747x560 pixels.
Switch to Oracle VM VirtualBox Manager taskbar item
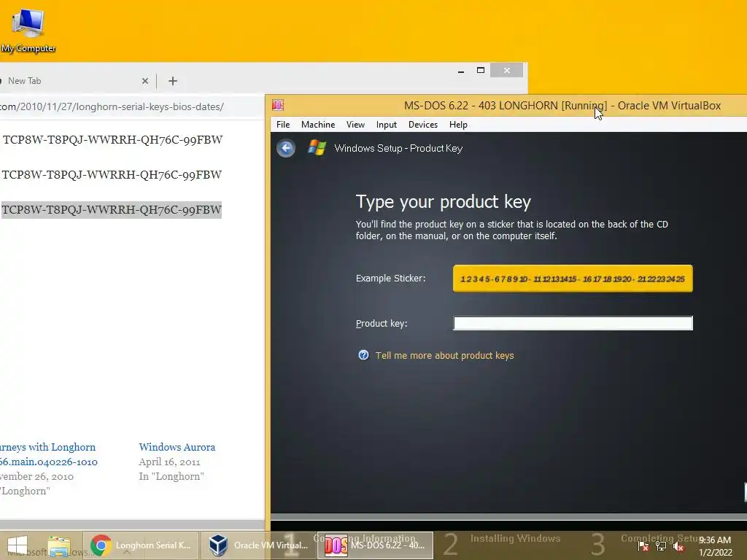[x=258, y=545]
